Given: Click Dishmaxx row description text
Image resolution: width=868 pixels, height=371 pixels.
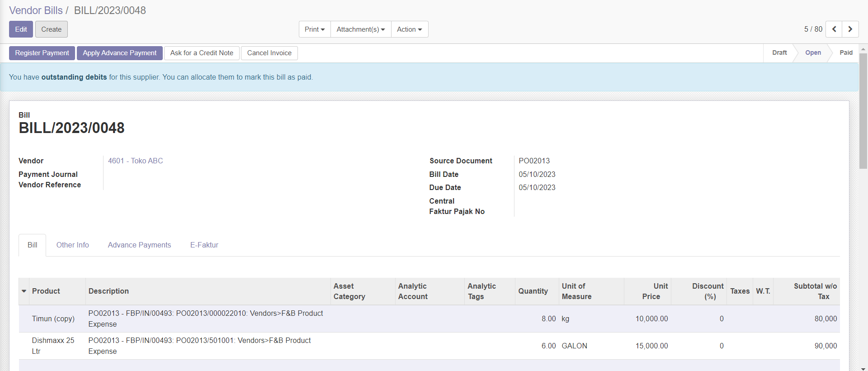Looking at the screenshot, I should 199,346.
